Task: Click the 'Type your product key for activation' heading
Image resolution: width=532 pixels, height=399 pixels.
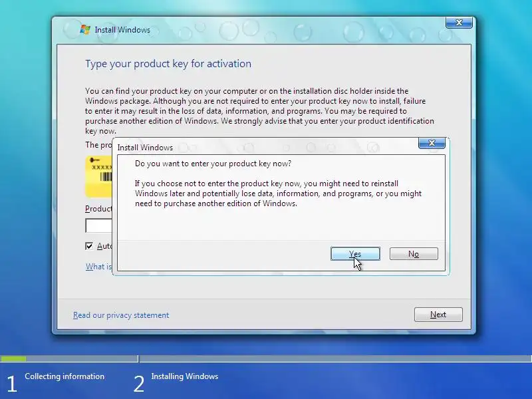Action: (x=168, y=64)
